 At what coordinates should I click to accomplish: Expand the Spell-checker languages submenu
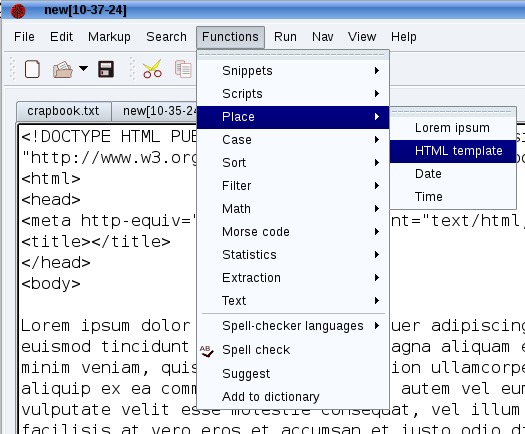293,326
